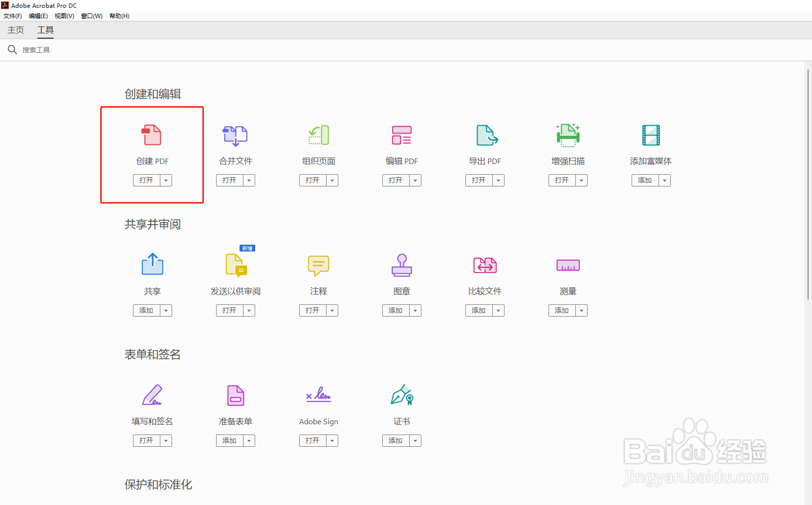Open dropdown arrow under 证书
Viewport: 812px width, 505px height.
416,441
